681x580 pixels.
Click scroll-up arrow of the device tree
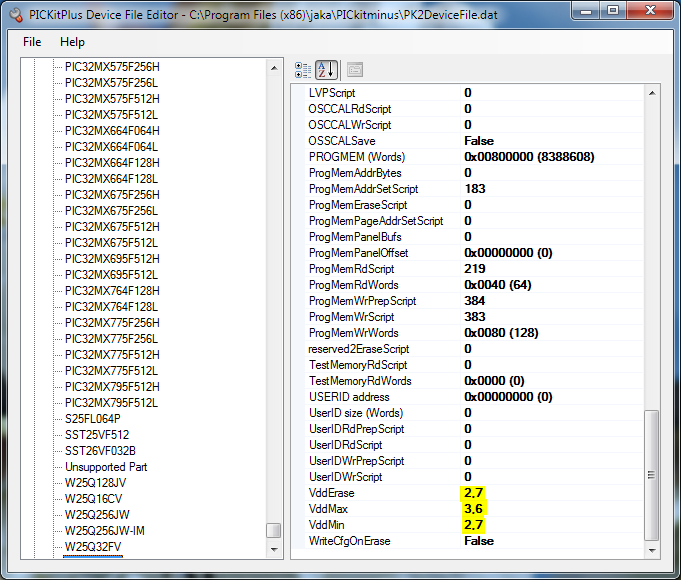274,68
